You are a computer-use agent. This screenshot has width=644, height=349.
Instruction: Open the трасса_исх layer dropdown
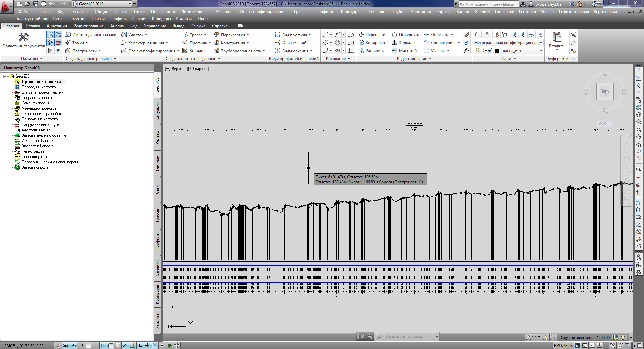541,51
